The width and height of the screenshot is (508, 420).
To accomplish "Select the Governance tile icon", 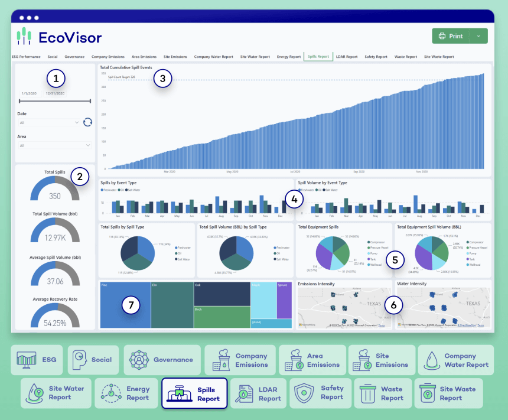I will pyautogui.click(x=139, y=360).
